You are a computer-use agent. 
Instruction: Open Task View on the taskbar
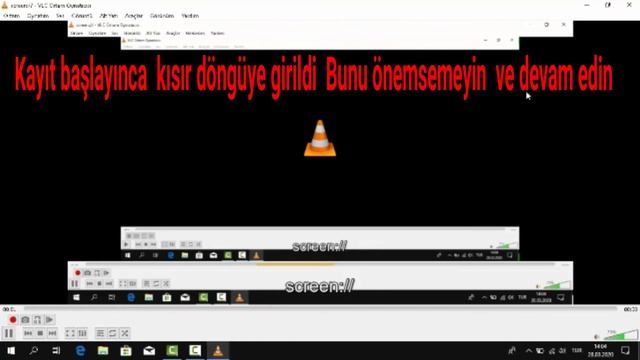click(56, 351)
